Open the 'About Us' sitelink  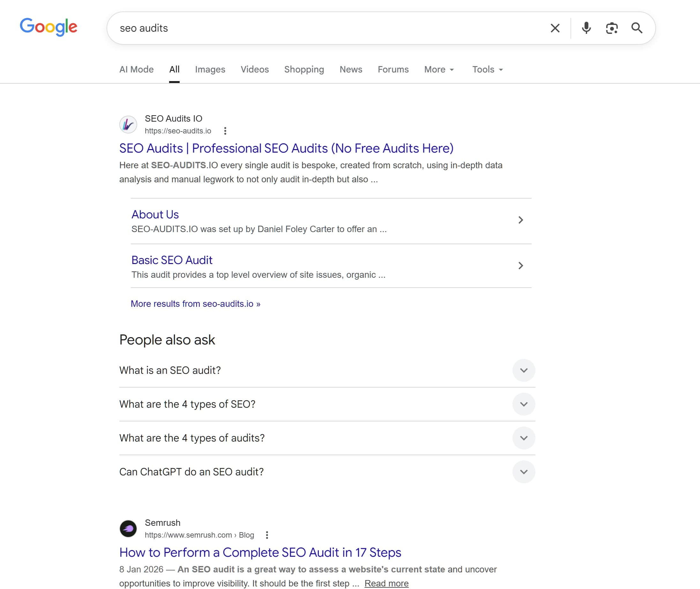point(155,214)
